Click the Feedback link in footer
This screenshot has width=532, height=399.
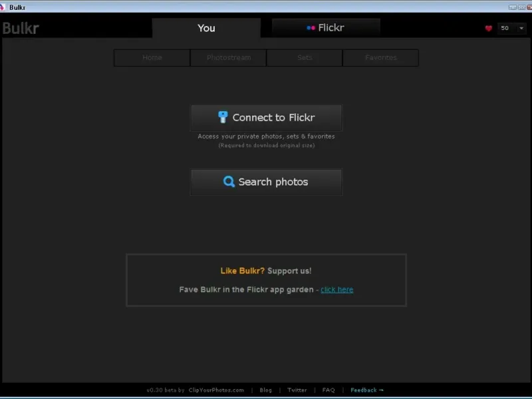[x=367, y=390]
